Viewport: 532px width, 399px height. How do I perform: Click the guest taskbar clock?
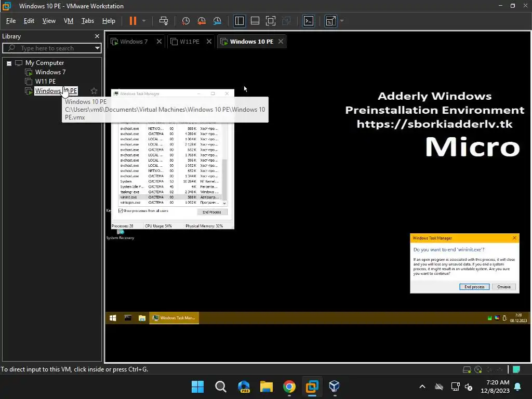coord(518,318)
